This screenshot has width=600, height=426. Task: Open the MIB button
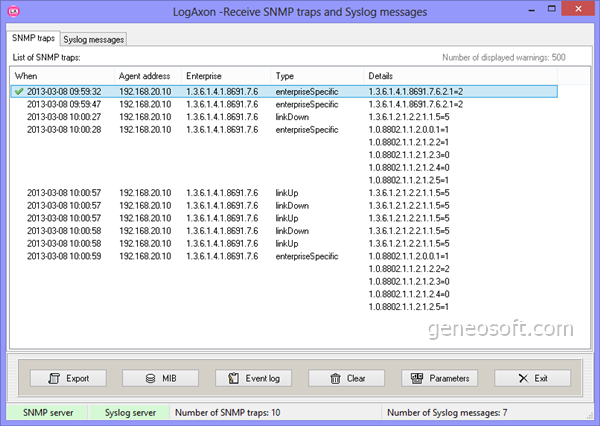tap(160, 378)
